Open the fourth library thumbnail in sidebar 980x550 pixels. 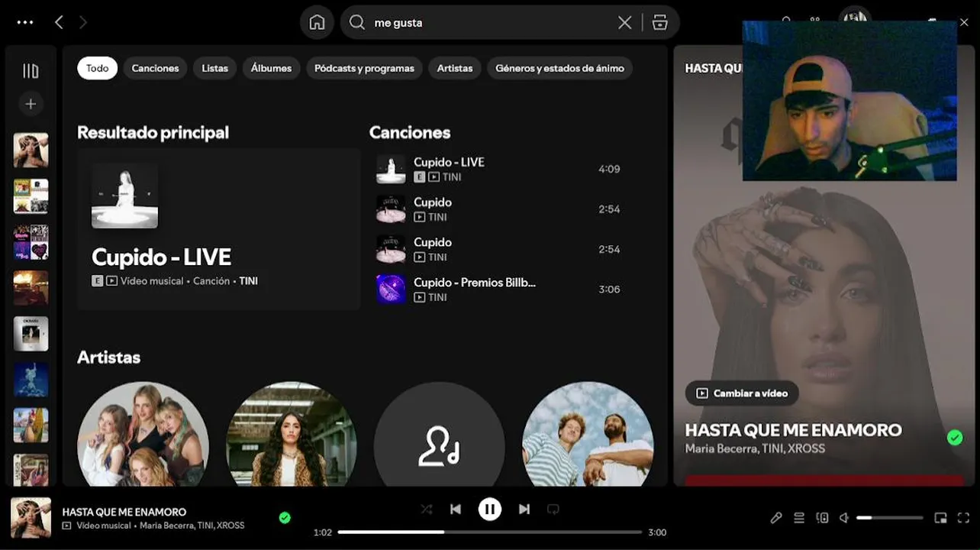point(31,287)
